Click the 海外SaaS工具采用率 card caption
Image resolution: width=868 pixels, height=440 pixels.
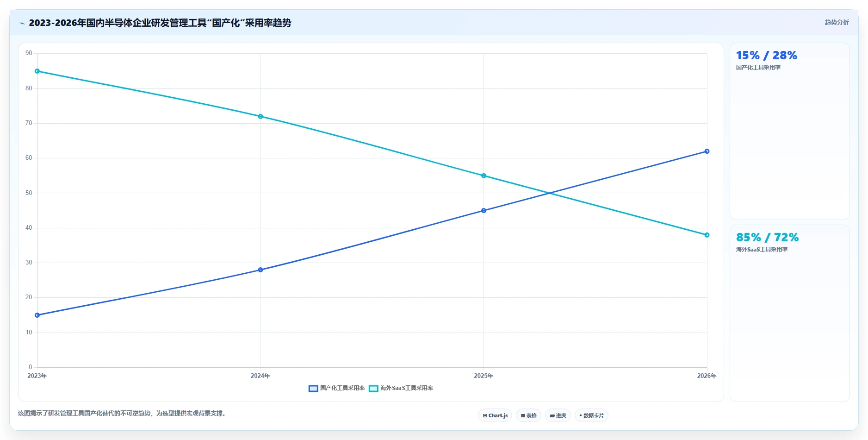coord(762,250)
